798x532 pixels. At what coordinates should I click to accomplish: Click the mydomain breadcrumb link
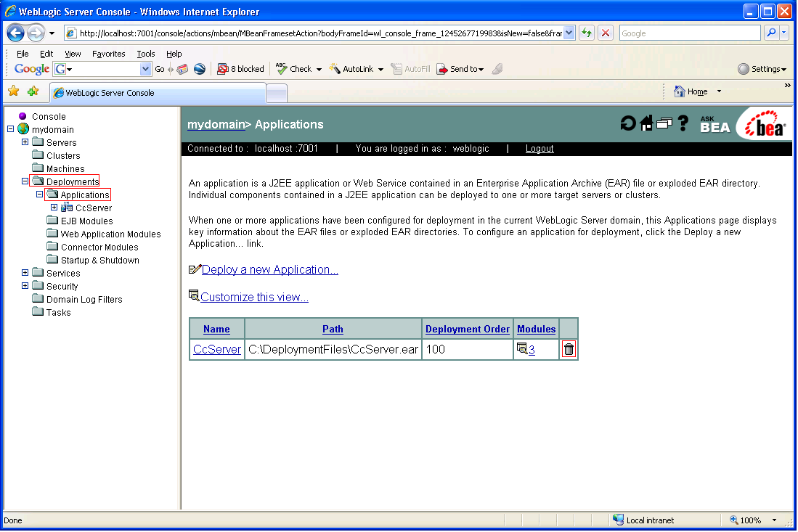(216, 125)
